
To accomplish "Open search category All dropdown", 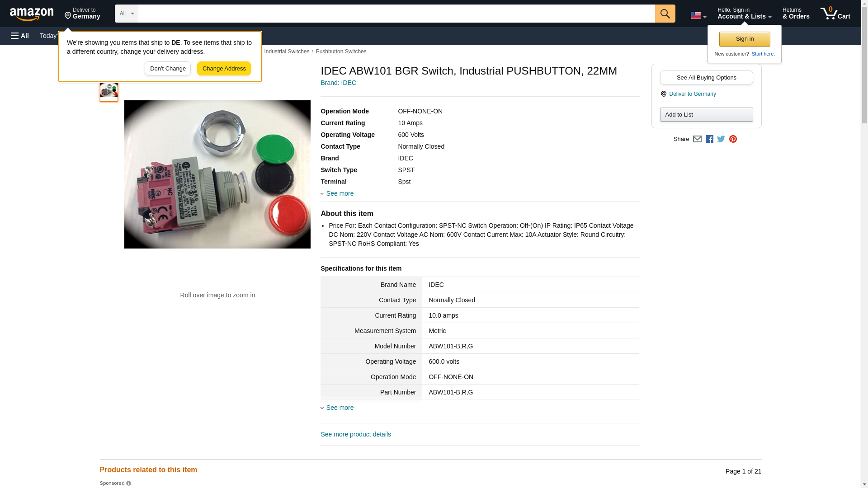I will (126, 14).
